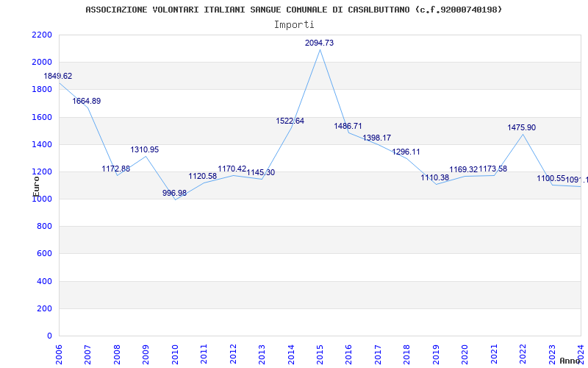This screenshot has width=588, height=368.
Task: Click the year 2009 on x-axis
Action: coord(146,354)
